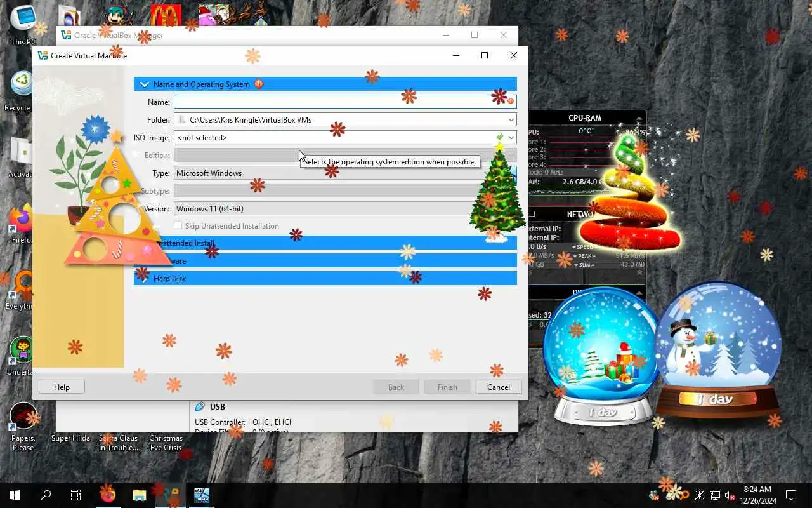Image resolution: width=812 pixels, height=508 pixels.
Task: Click the warning icon beside Name and Operating System
Action: click(259, 84)
